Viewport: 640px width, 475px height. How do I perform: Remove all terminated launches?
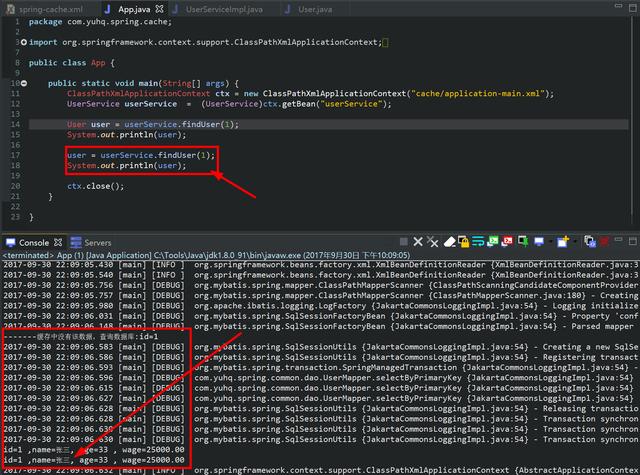pyautogui.click(x=433, y=242)
